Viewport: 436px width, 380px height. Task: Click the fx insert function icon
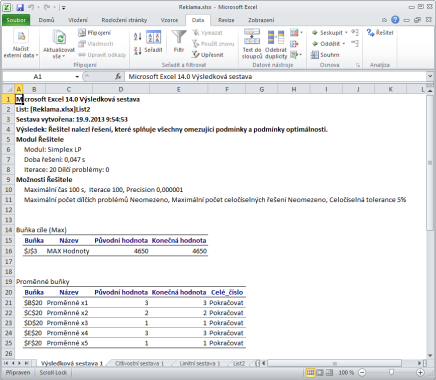(x=118, y=77)
